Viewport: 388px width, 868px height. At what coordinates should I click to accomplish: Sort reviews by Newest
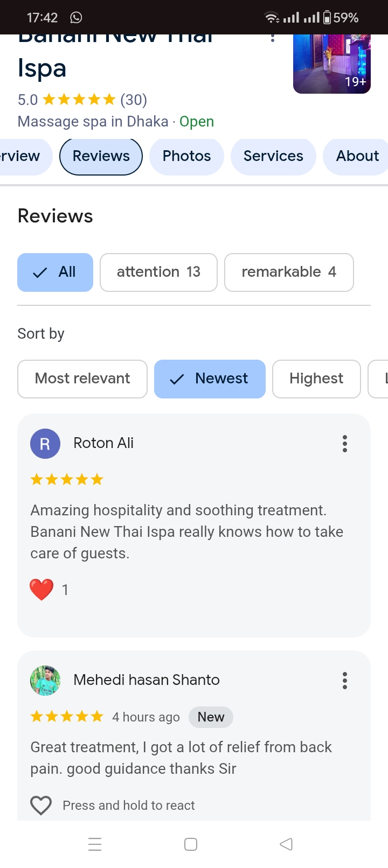click(210, 379)
